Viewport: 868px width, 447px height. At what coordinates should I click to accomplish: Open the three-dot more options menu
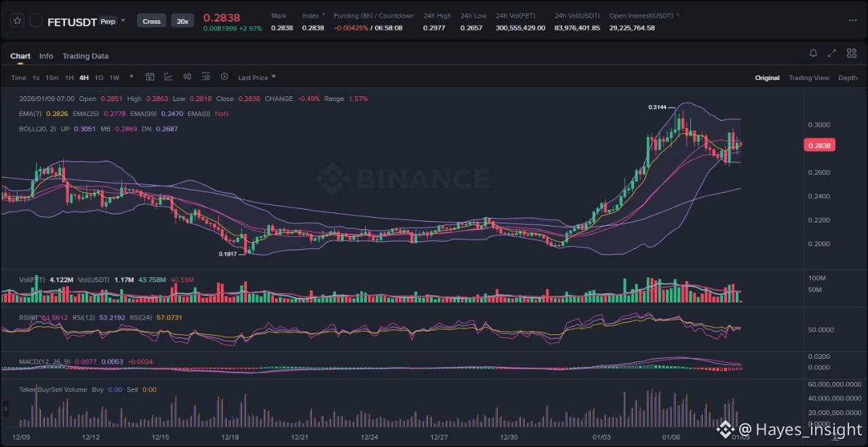tap(852, 20)
